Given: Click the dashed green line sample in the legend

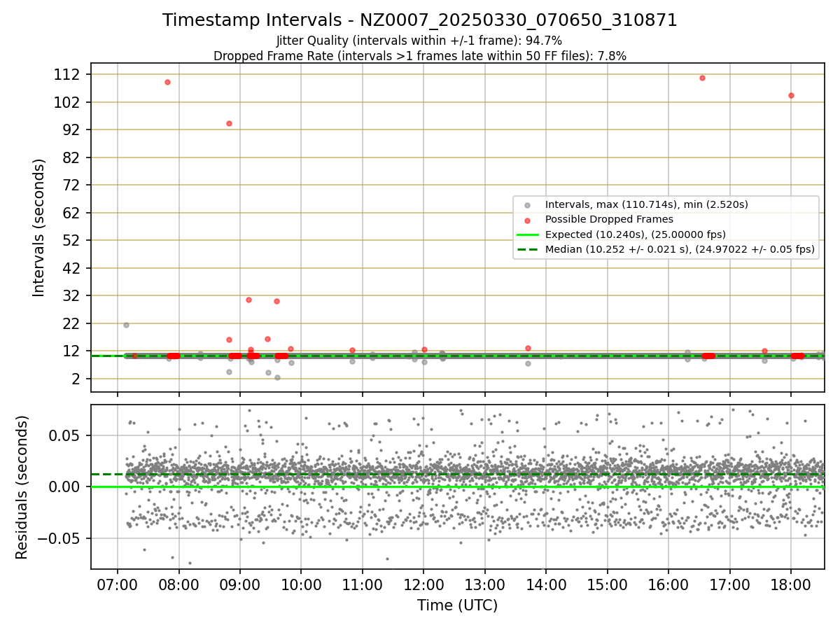Looking at the screenshot, I should (x=527, y=249).
